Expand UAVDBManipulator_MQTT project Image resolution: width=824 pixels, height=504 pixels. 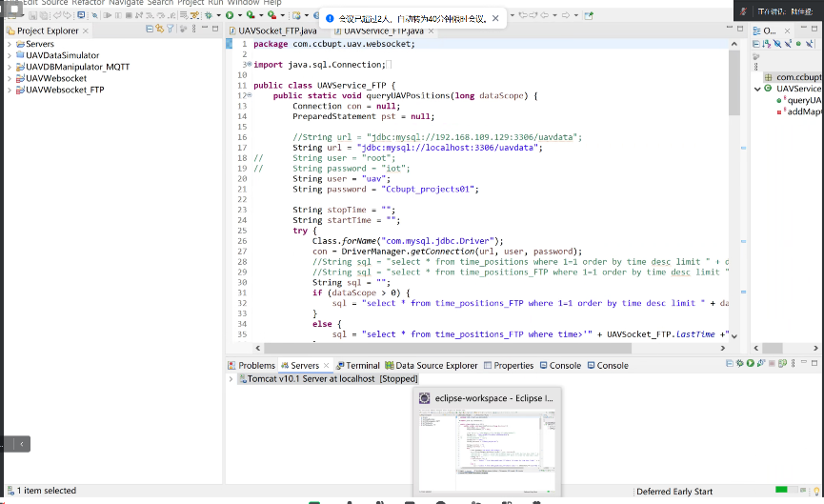pos(9,68)
